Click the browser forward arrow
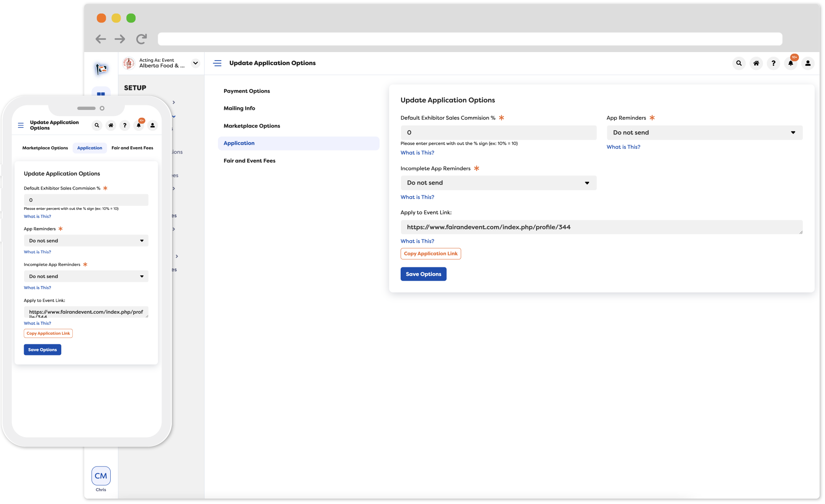 (x=120, y=39)
